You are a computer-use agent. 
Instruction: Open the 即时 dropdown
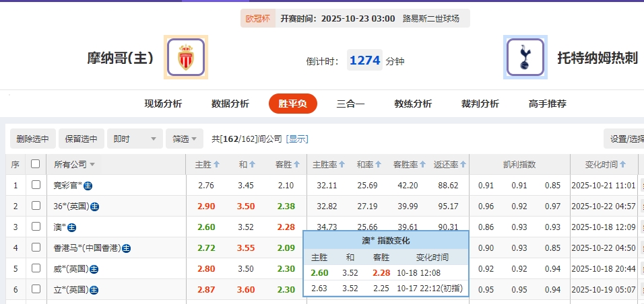point(137,139)
